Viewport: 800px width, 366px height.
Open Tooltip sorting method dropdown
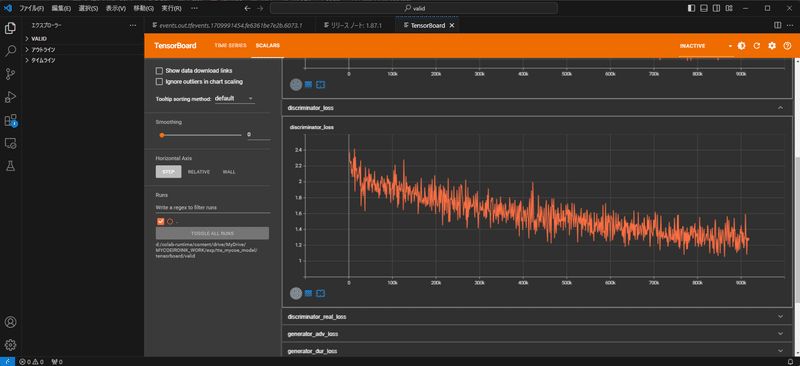[x=235, y=98]
